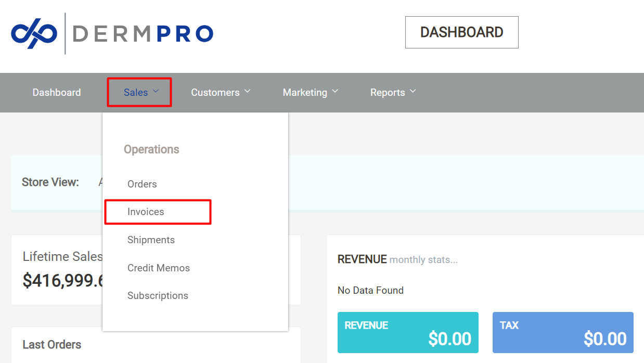The image size is (644, 363).
Task: View Subscriptions
Action: 158,295
